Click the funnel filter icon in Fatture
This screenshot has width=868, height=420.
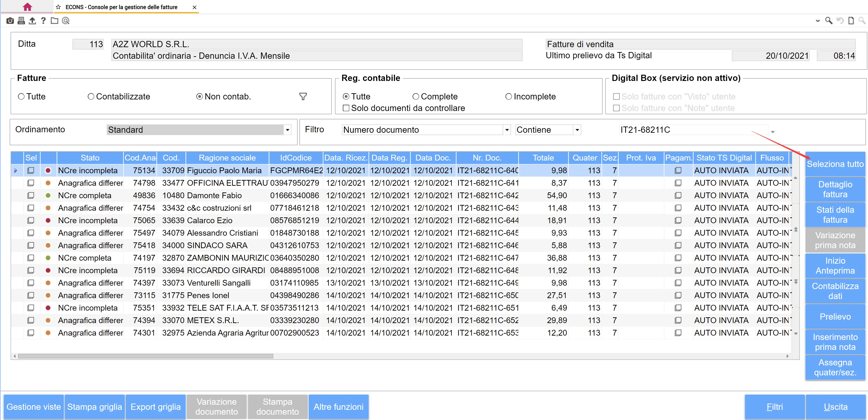pos(303,97)
